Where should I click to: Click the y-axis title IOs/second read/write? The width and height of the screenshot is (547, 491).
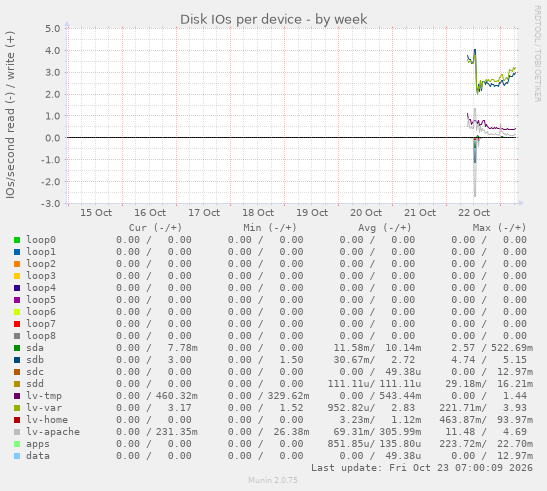tap(10, 115)
